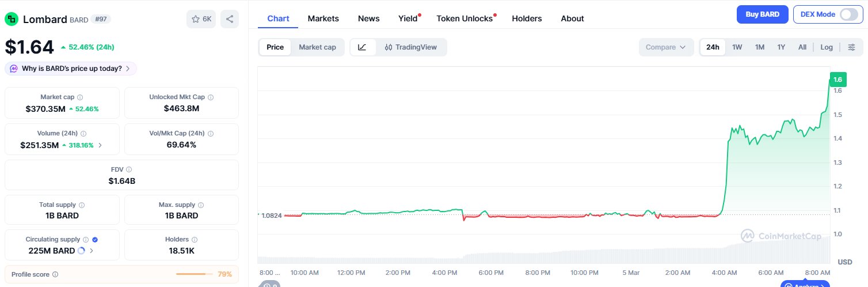Click the FDV info icon

128,169
